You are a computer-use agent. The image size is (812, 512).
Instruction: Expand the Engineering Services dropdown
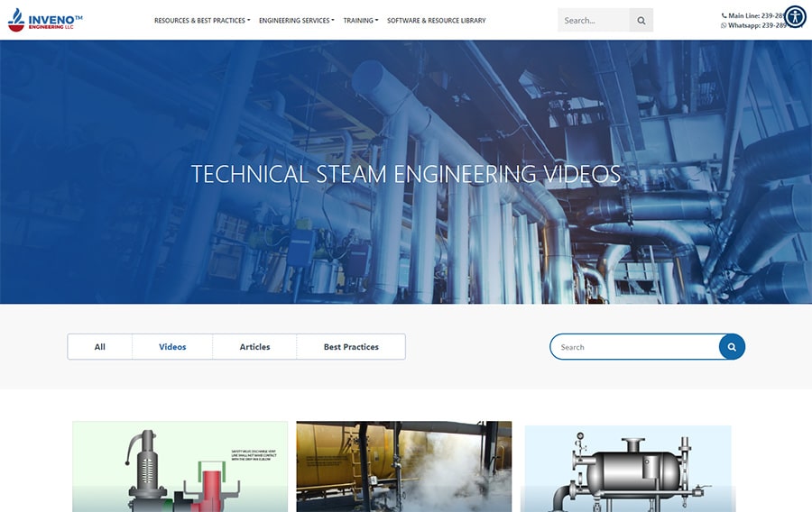[296, 20]
